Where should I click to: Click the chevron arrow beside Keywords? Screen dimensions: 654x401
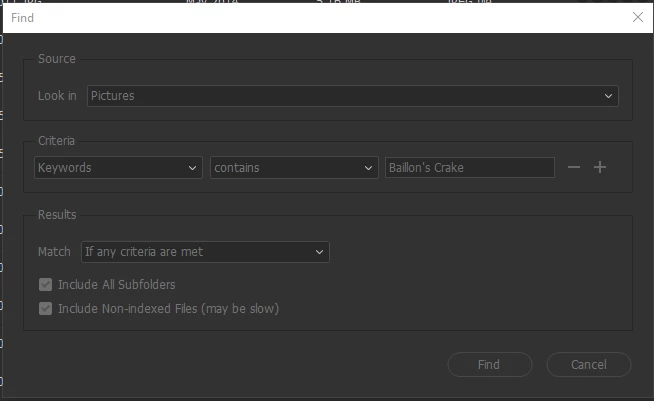(192, 168)
